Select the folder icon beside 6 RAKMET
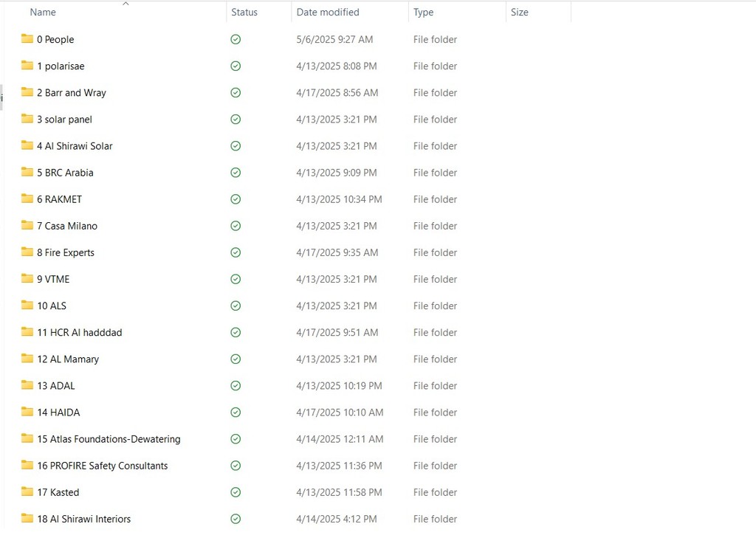Viewport: 756px width, 538px height. (x=27, y=198)
